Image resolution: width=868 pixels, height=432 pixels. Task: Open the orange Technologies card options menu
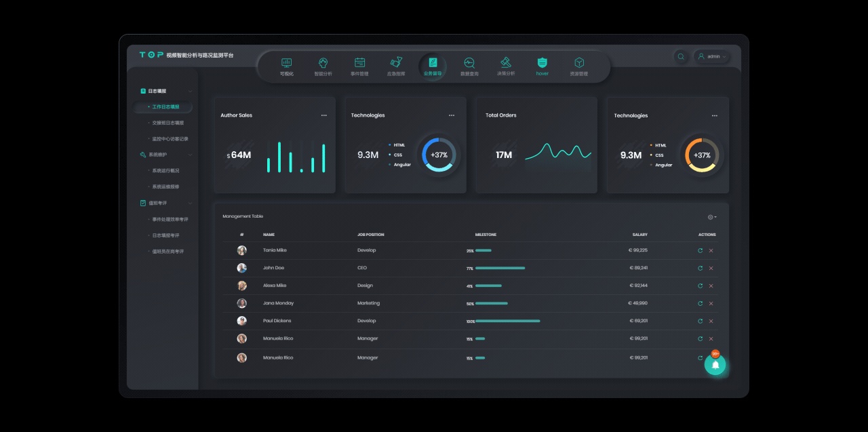tap(715, 116)
